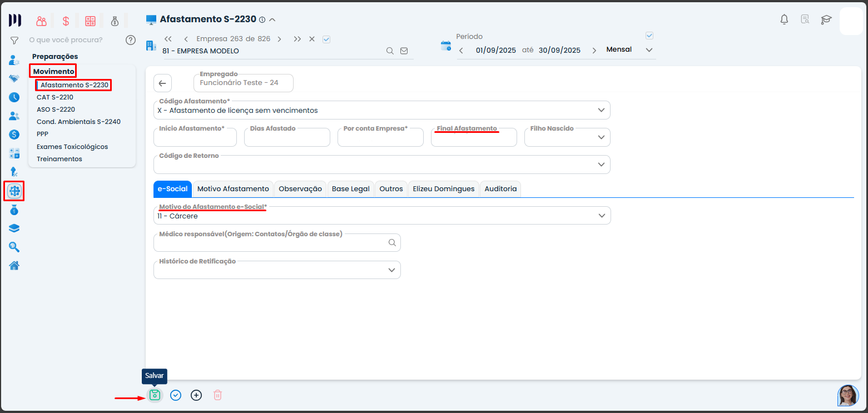The height and width of the screenshot is (413, 868).
Task: Switch to the Motivo Afastamento tab
Action: coord(233,189)
